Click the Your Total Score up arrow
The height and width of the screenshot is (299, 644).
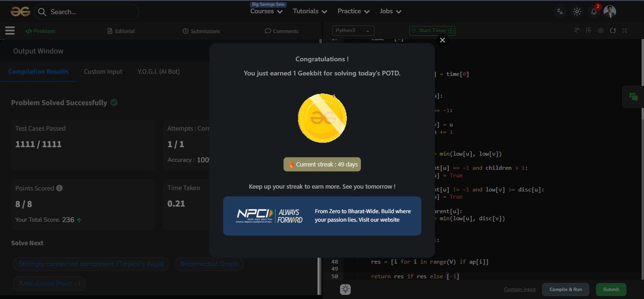pos(79,220)
